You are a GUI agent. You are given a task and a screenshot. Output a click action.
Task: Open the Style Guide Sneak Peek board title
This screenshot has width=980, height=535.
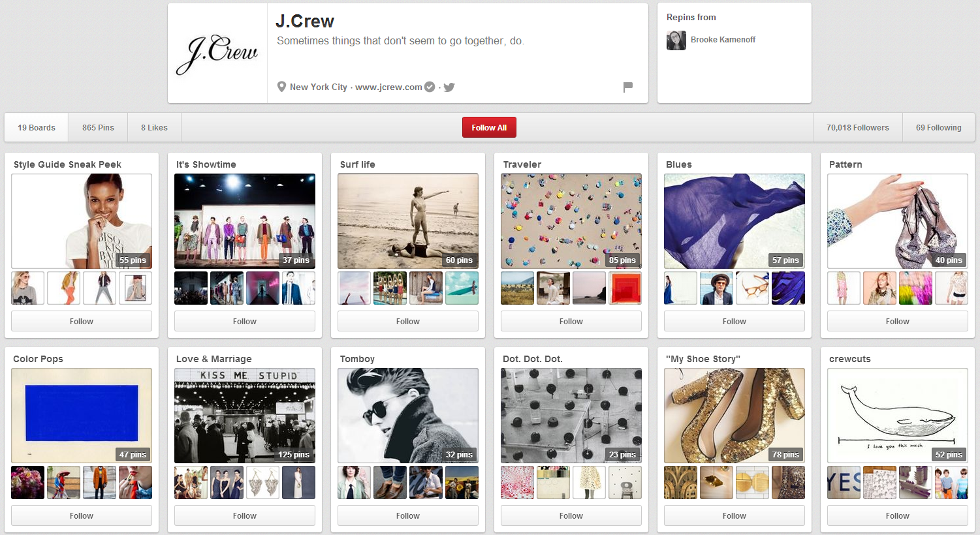[x=67, y=164]
